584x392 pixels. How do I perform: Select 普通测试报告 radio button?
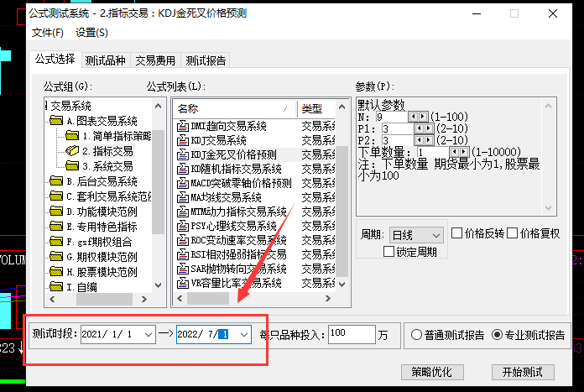point(416,335)
